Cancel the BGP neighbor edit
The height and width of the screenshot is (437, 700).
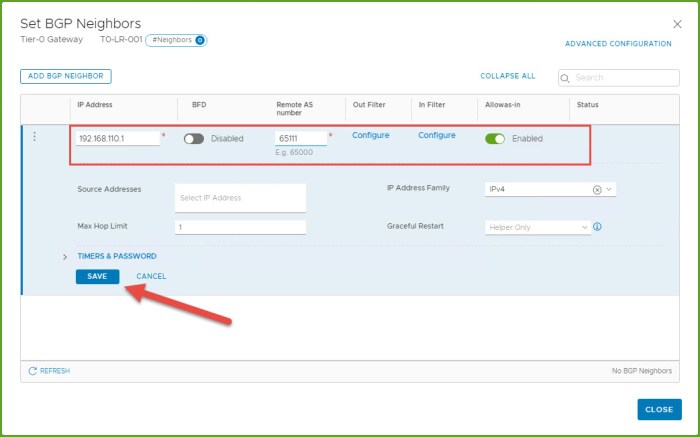point(151,276)
